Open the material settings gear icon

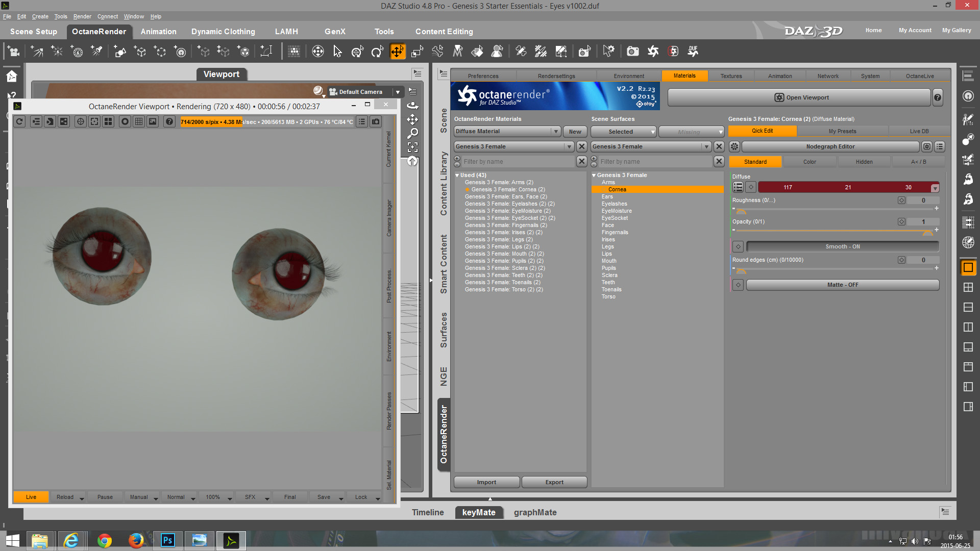734,146
